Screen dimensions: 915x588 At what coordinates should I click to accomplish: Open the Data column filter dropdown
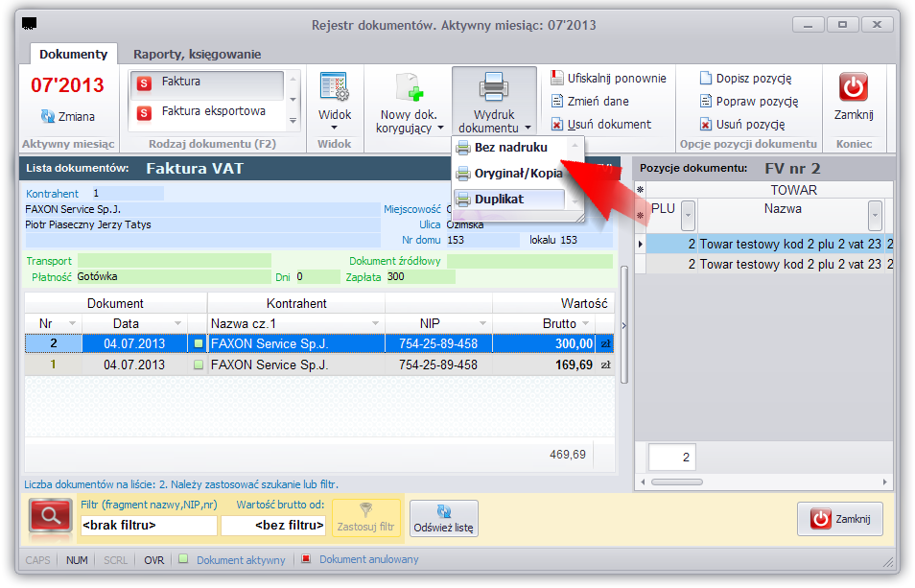point(178,323)
